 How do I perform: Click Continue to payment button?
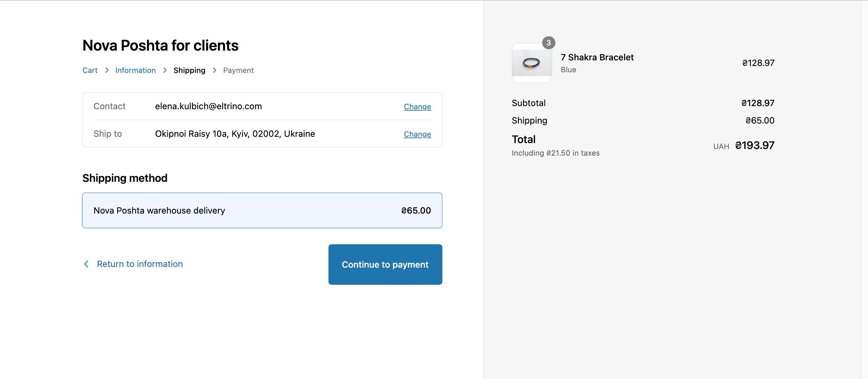pos(385,265)
